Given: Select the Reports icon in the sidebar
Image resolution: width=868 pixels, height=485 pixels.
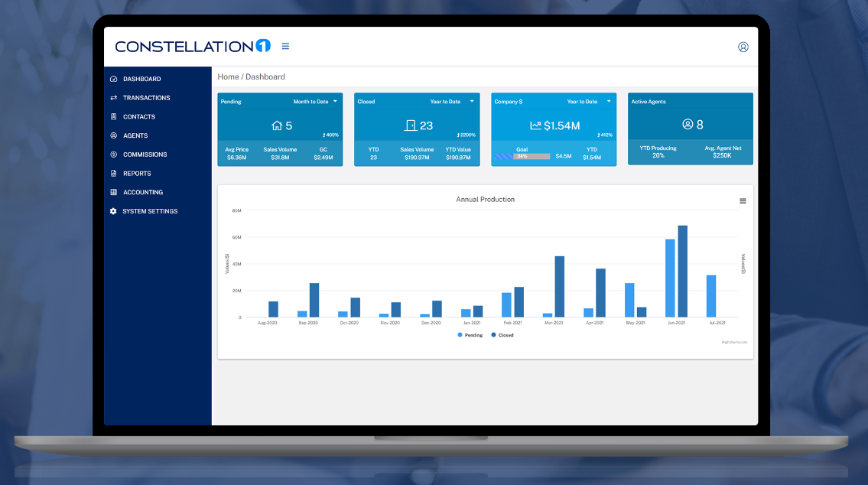Looking at the screenshot, I should pyautogui.click(x=113, y=173).
